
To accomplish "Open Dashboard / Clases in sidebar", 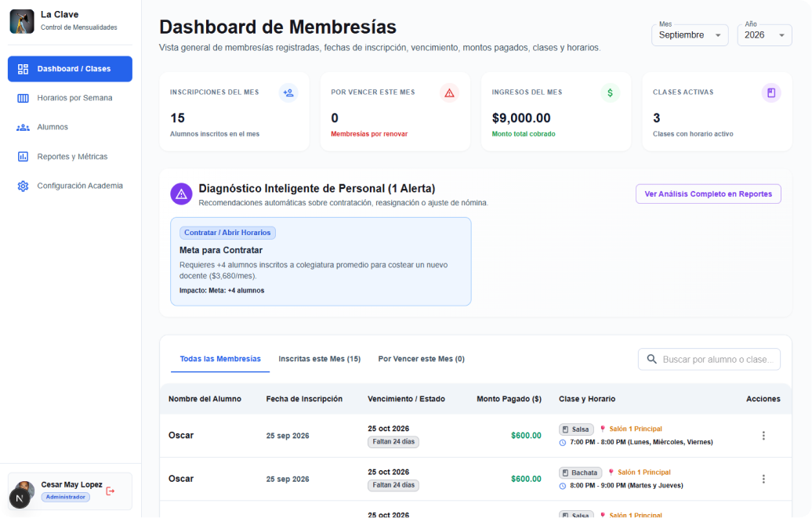I will point(70,69).
